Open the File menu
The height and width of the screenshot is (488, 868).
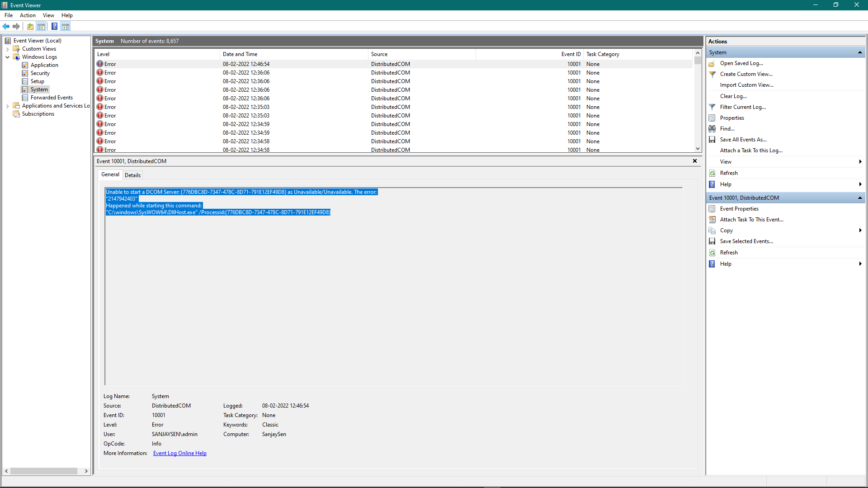coord(9,15)
